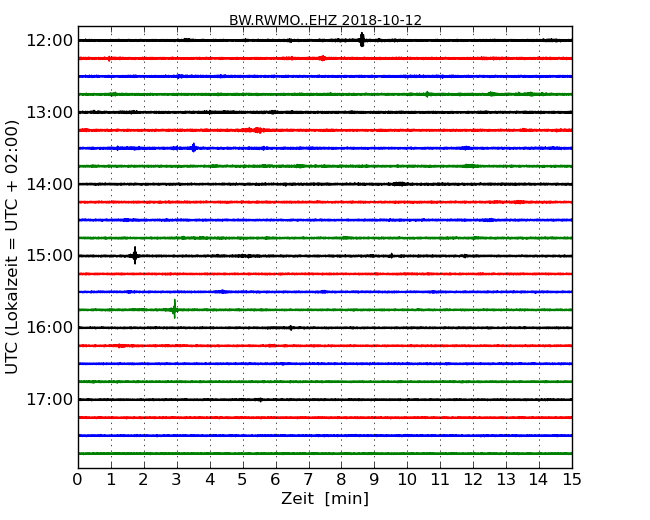Click the black spike on the 15:00 trace
The width and height of the screenshot is (650, 520).
point(135,255)
